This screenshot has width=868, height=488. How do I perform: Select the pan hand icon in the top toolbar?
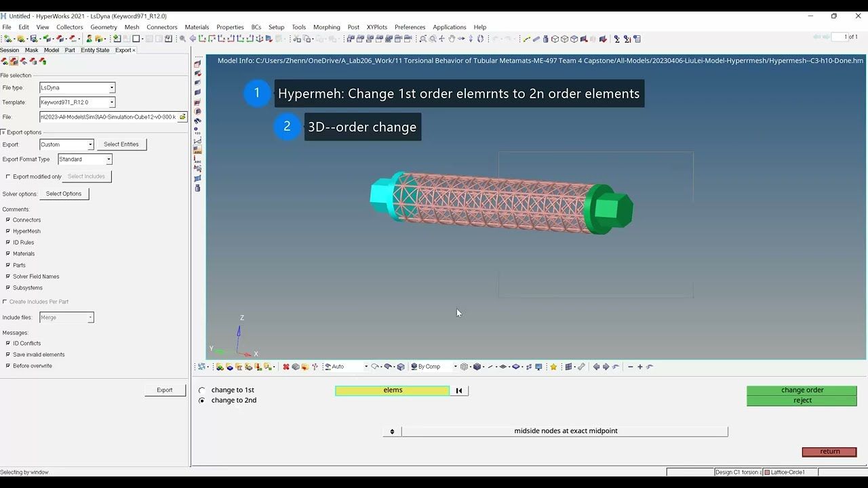point(452,39)
